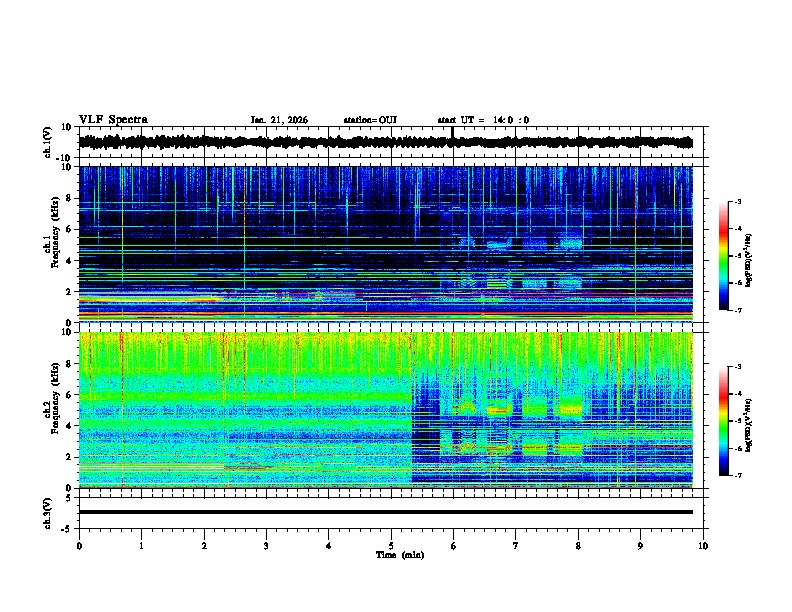This screenshot has height=612, width=792.
Task: Click the ch.1 spectrogram color scale bar
Action: click(x=724, y=256)
